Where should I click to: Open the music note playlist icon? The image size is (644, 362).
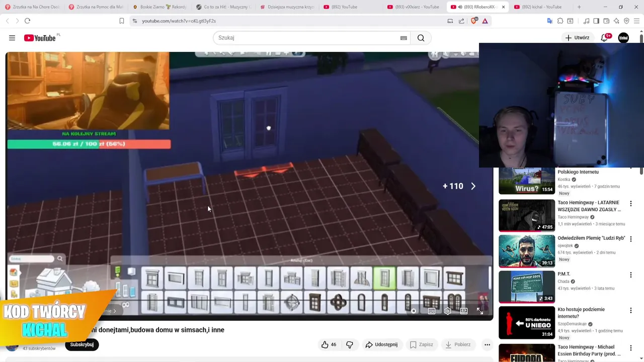tap(586, 21)
